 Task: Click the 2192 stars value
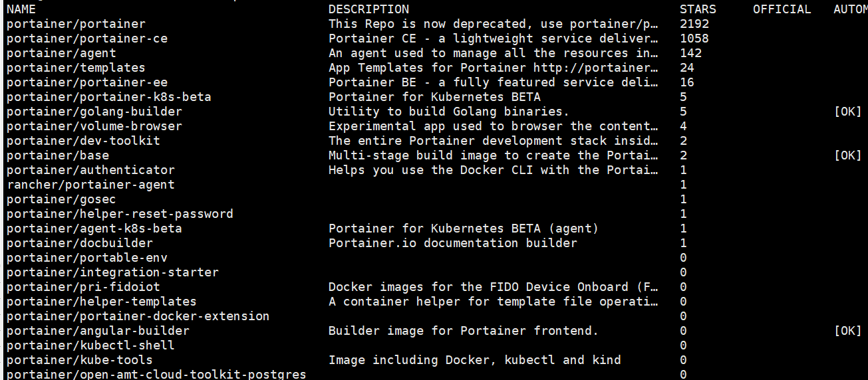coord(694,24)
